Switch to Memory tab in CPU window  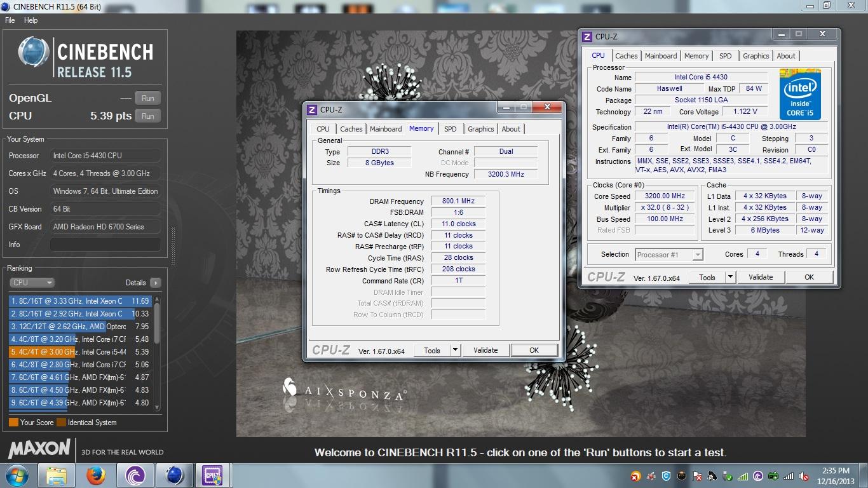(696, 56)
